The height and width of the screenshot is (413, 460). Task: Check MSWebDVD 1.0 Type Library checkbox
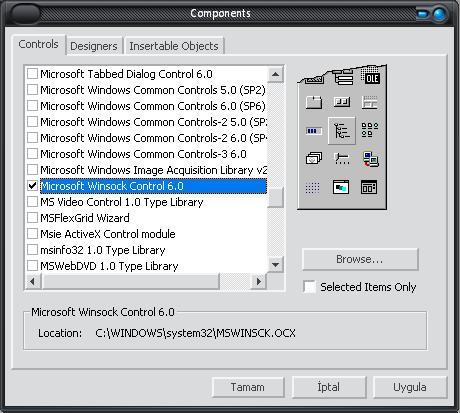[32, 266]
